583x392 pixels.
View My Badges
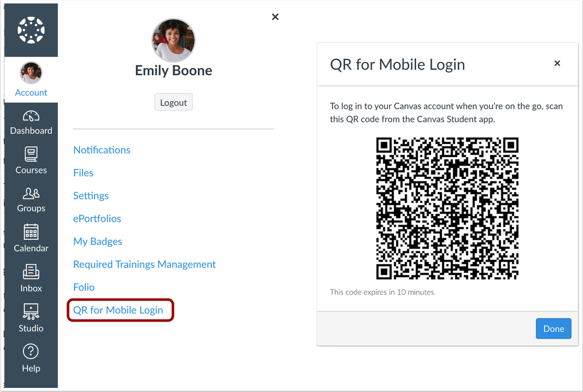click(x=97, y=241)
